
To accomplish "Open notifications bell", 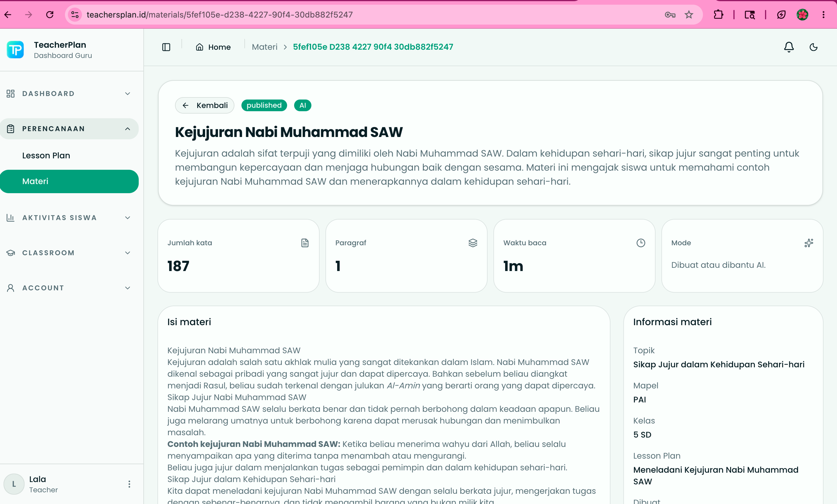I will 789,47.
